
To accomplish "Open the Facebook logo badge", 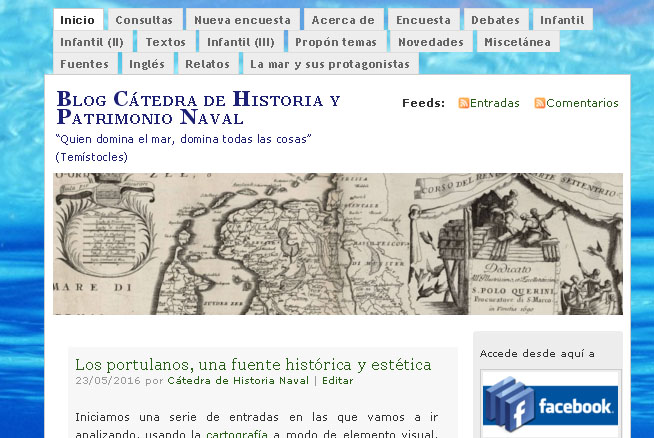I will click(550, 403).
